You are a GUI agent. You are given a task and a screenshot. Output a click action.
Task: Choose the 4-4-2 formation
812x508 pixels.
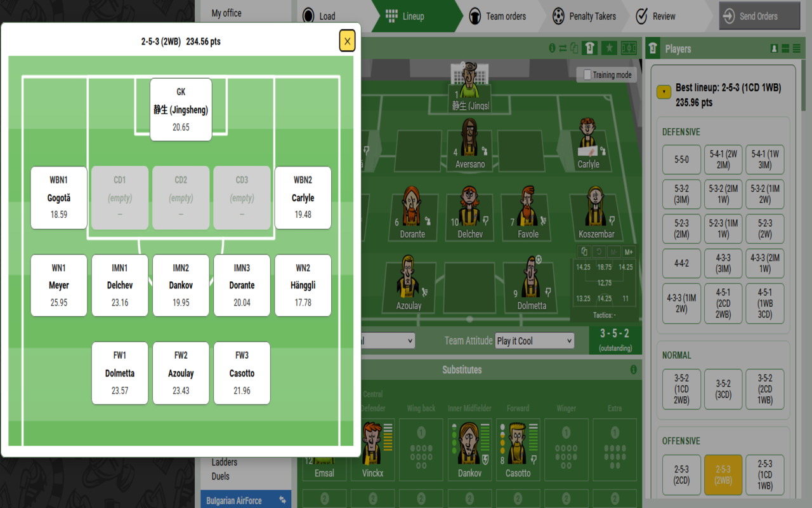(681, 264)
